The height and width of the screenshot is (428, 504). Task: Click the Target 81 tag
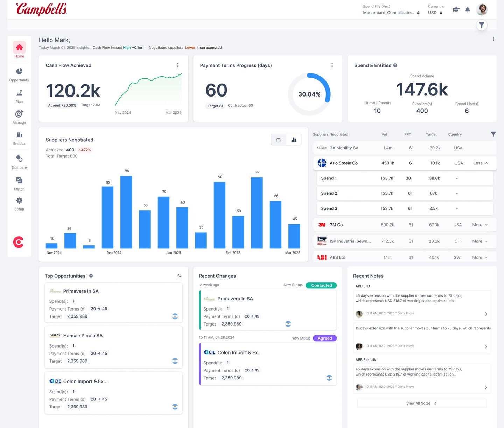pos(215,106)
